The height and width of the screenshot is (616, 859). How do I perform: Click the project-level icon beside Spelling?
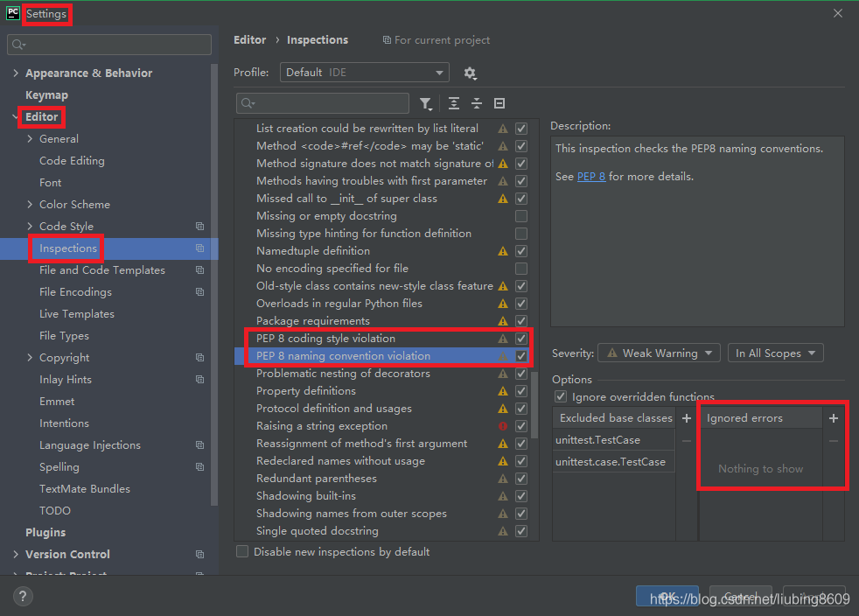(x=200, y=467)
